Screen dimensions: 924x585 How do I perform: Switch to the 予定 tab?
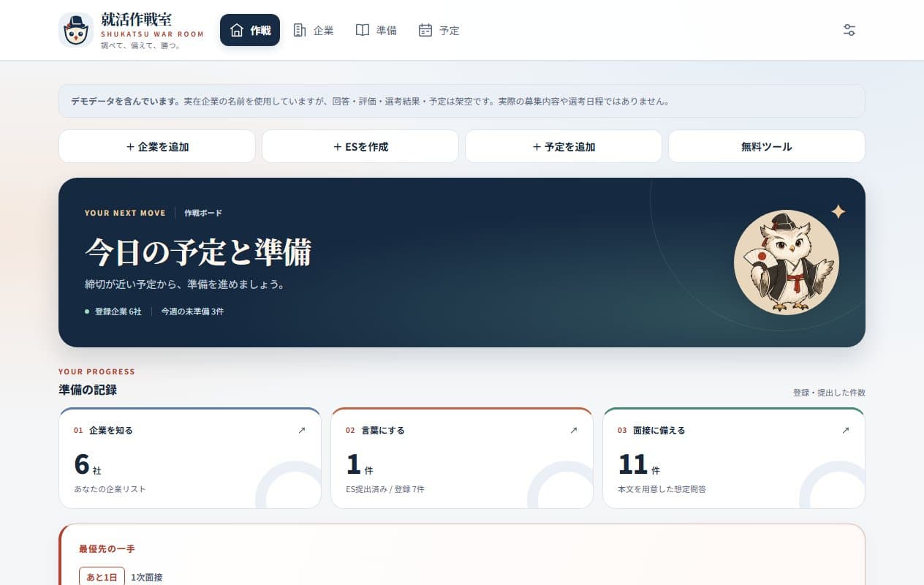[x=439, y=30]
